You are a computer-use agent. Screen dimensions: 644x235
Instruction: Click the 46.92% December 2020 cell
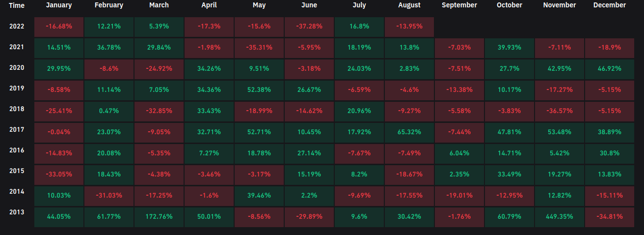click(609, 69)
